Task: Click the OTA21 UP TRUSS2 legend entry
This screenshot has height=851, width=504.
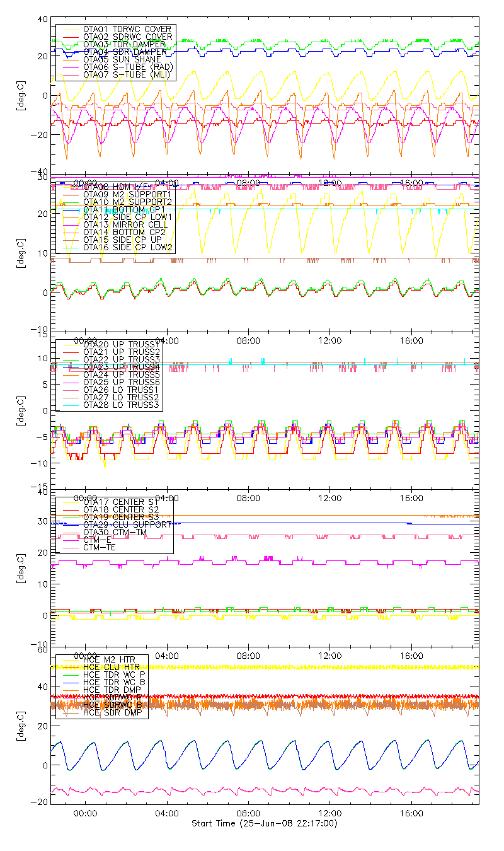Action: pos(122,352)
